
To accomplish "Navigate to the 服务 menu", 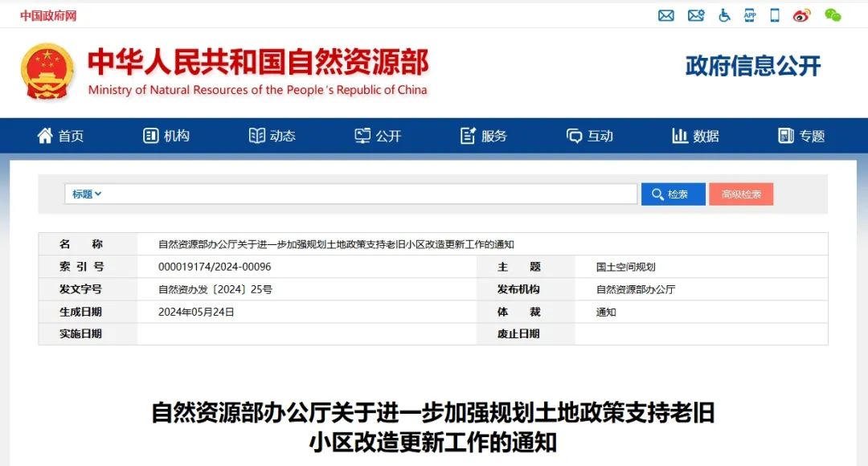I will (x=484, y=136).
